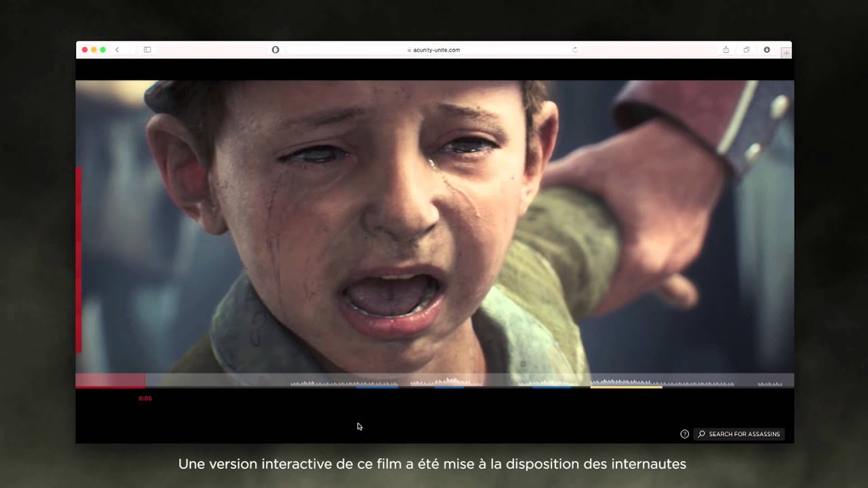This screenshot has height=488, width=868.
Task: Minimize Safari with the yellow button
Action: tap(94, 49)
